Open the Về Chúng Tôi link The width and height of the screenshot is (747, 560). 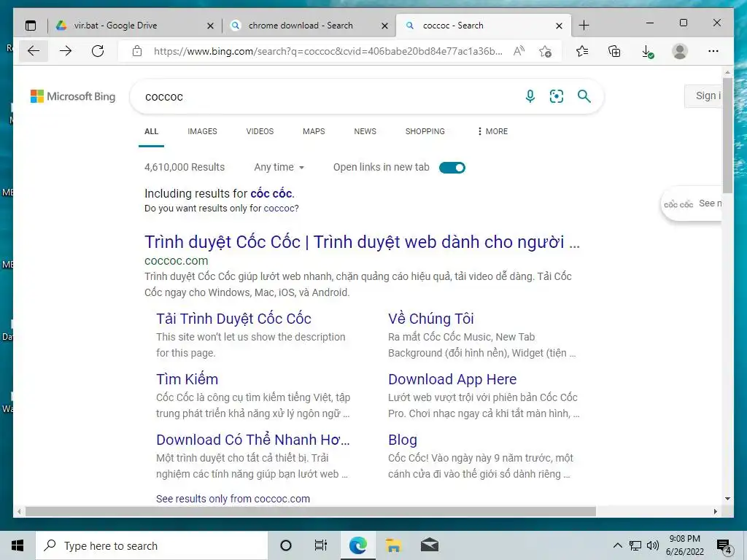431,319
